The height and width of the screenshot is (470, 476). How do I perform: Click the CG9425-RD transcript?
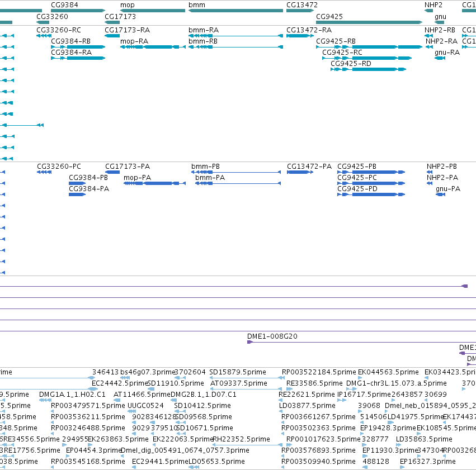click(368, 69)
